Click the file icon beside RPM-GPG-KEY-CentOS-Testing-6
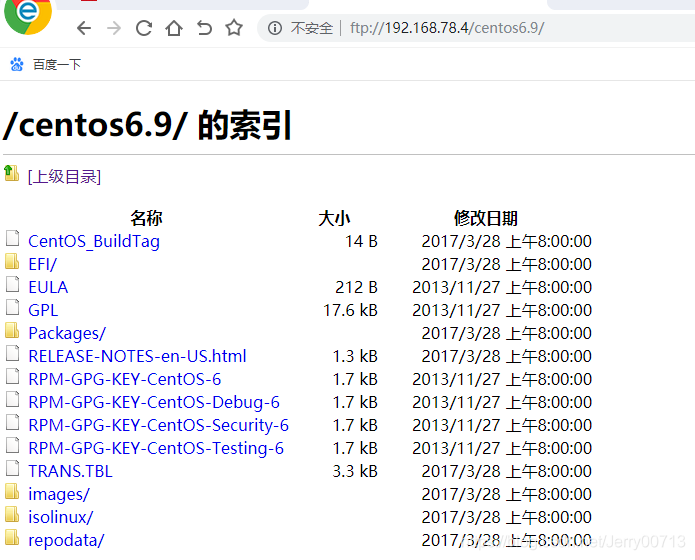The width and height of the screenshot is (695, 560). pos(12,446)
